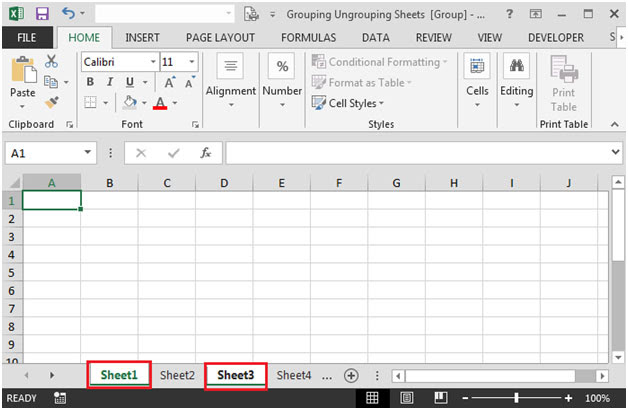Click the Fill Color paint bucket icon
Image resolution: width=628 pixels, height=410 pixels.
pos(129,102)
